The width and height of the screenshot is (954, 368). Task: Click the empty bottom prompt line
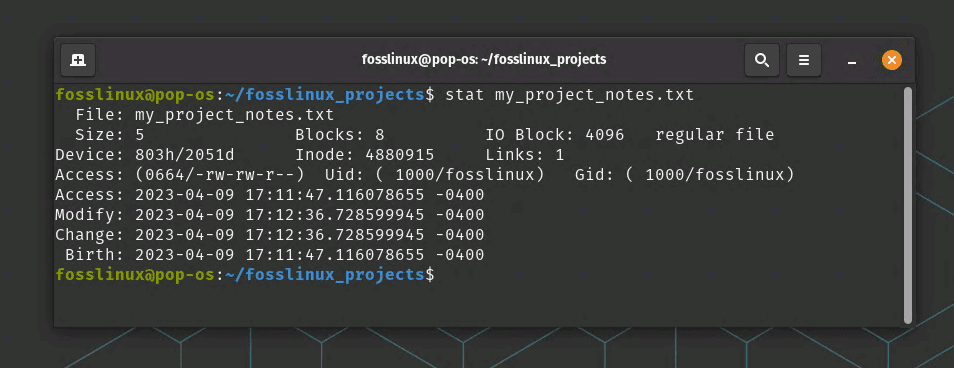pyautogui.click(x=245, y=275)
